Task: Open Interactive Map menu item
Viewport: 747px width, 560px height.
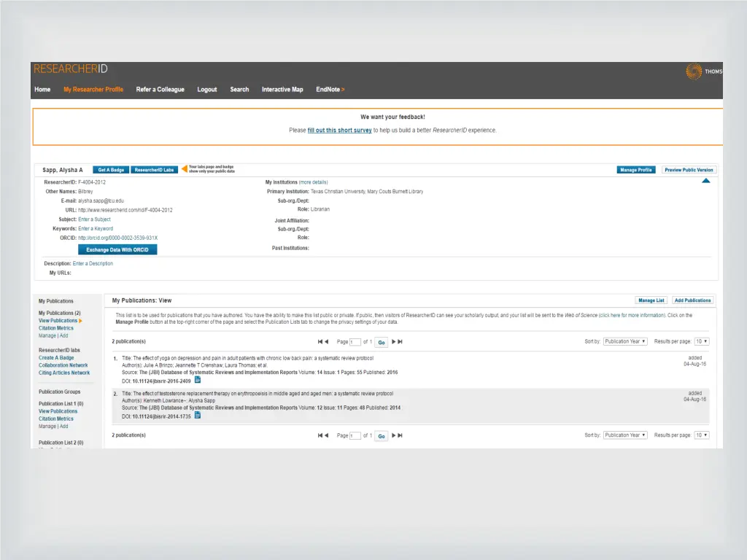Action: 282,90
